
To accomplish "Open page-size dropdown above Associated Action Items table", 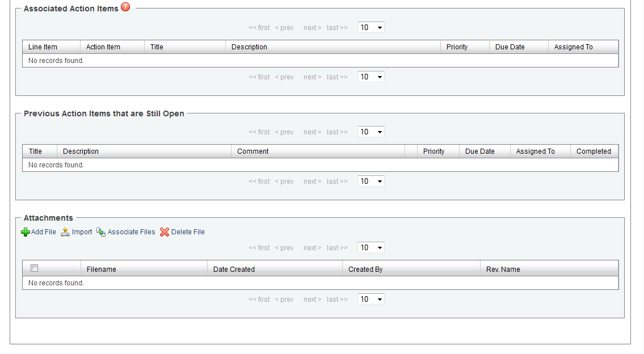I will pyautogui.click(x=371, y=28).
